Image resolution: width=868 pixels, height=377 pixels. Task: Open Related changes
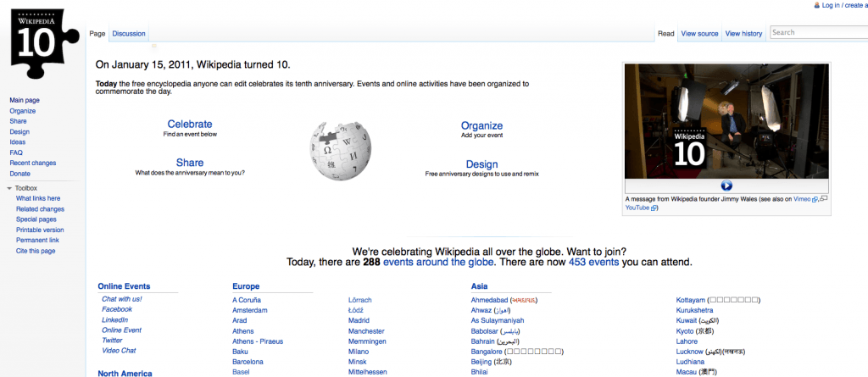(x=40, y=209)
